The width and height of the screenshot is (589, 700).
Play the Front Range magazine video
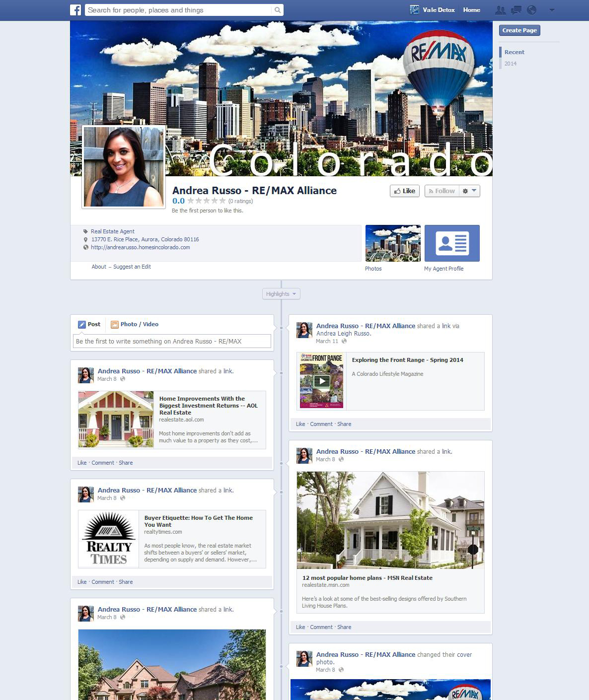[x=322, y=381]
